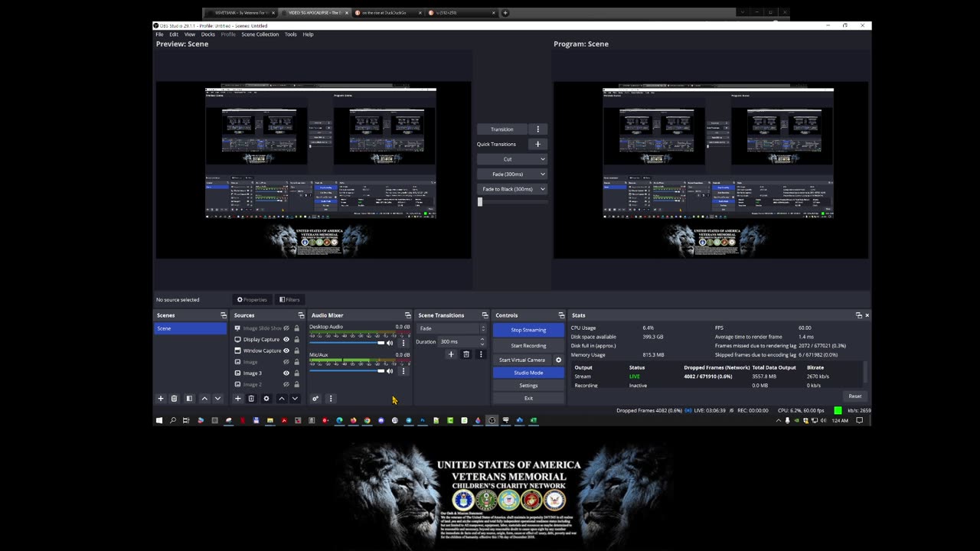Adjust Mic/Aux volume slider
This screenshot has width=980, height=551.
point(348,371)
